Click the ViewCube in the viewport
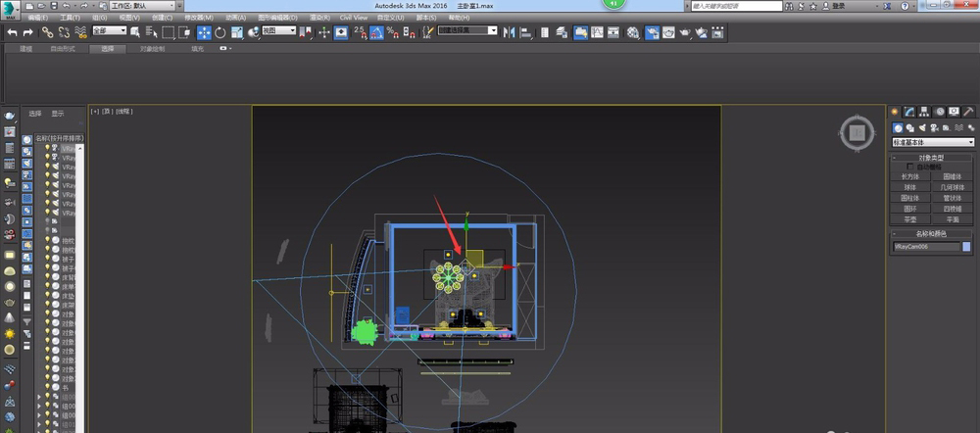The width and height of the screenshot is (980, 433). coord(857,132)
